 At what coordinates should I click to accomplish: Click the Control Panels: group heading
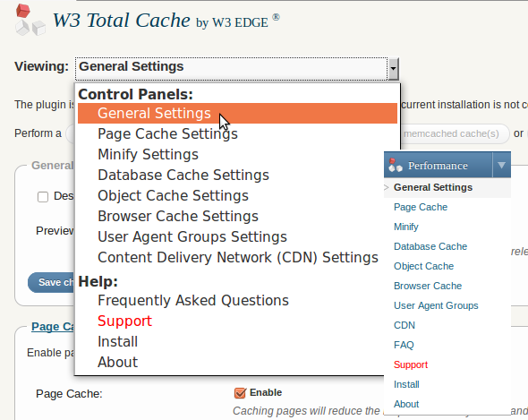tap(136, 94)
